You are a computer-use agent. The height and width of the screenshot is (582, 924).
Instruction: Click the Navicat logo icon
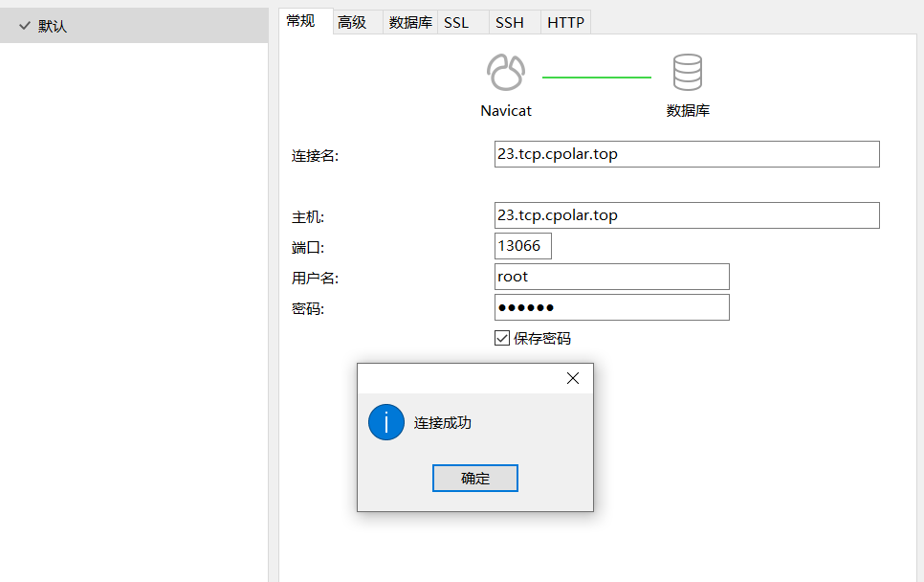tap(506, 72)
